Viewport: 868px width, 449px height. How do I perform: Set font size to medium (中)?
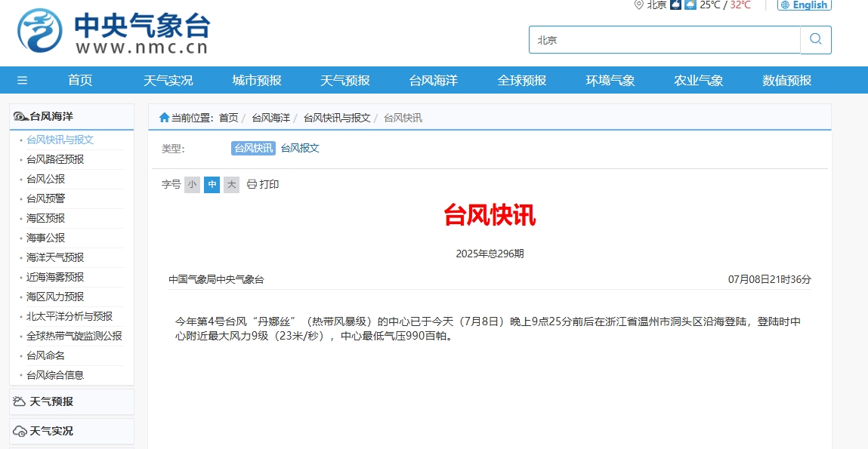point(212,185)
